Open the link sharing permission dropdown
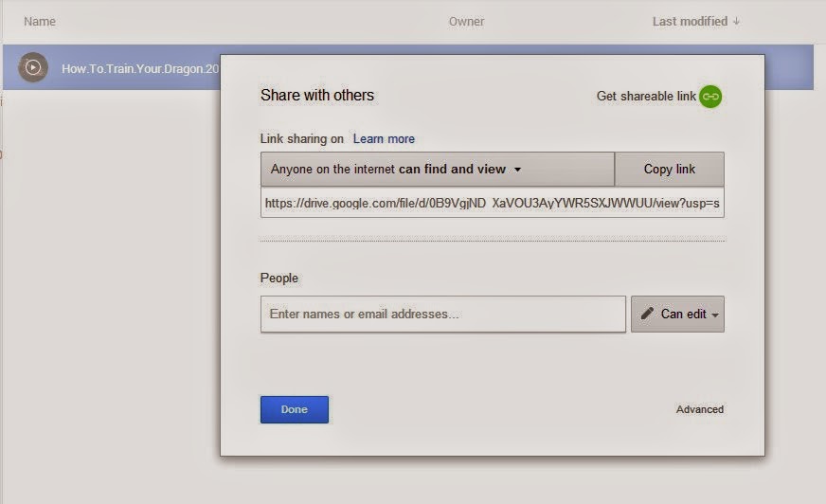 pos(438,169)
